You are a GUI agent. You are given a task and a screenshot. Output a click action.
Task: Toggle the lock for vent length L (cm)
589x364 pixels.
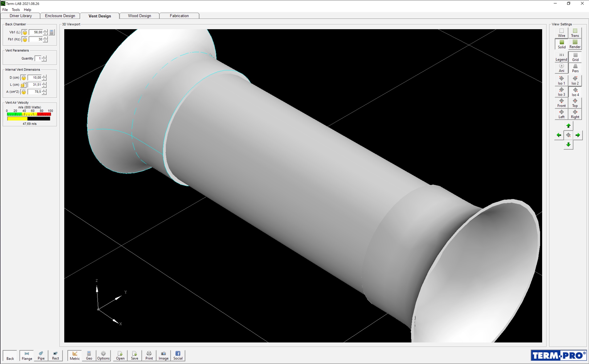[x=23, y=85]
